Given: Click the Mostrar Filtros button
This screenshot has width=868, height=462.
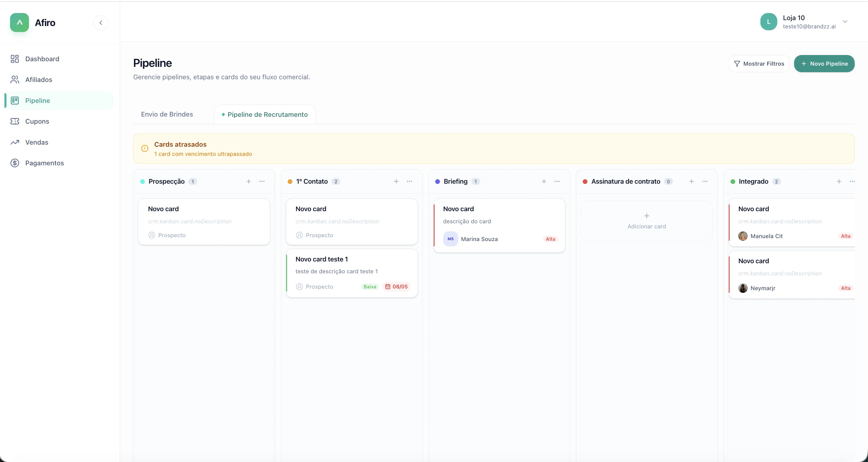Looking at the screenshot, I should click(x=759, y=64).
